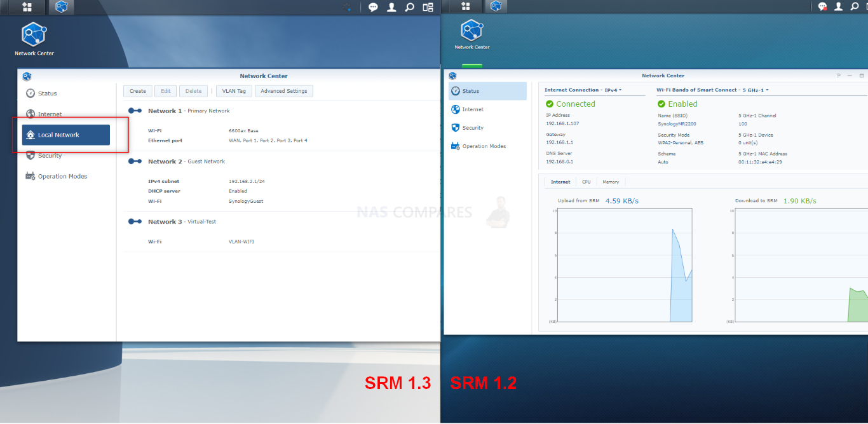The image size is (868, 424).
Task: Click Wi-Fi name "SynologyGuest"
Action: tap(246, 201)
